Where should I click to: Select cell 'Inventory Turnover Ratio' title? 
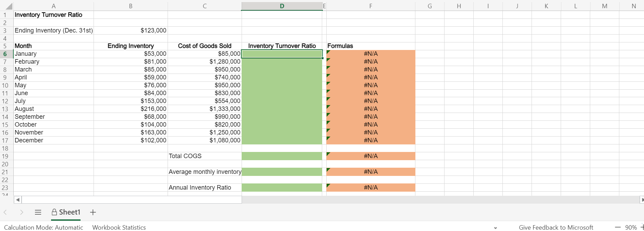[53, 15]
